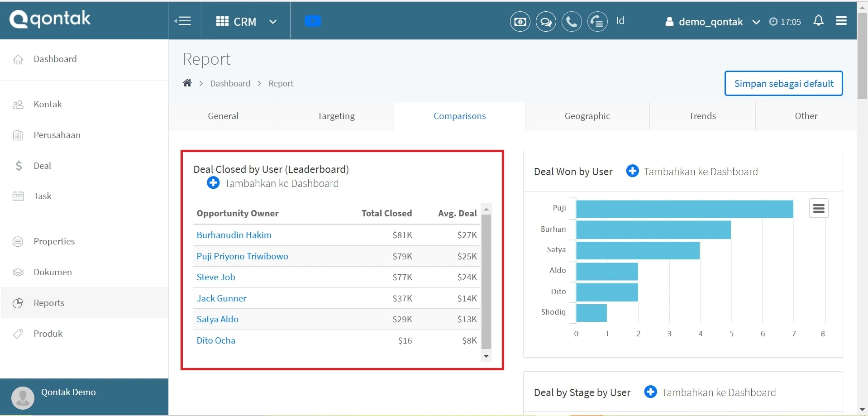Open Burhanudin Hakim owner link

234,235
